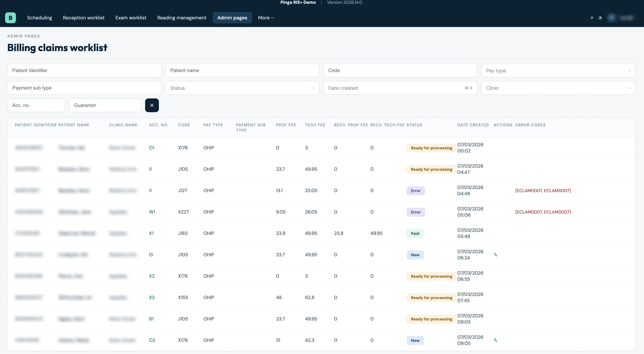Open the Exam worklist tab
This screenshot has width=644, height=354.
[x=131, y=18]
